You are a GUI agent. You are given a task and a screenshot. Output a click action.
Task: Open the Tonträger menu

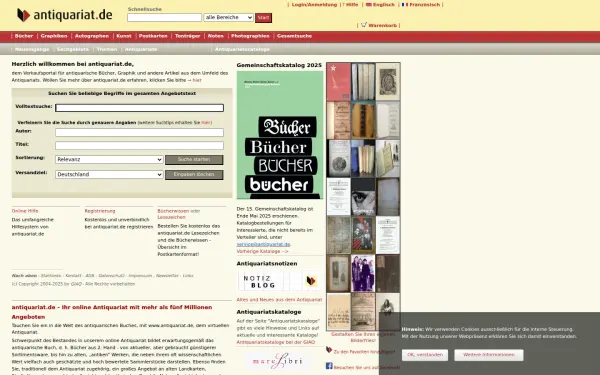188,36
